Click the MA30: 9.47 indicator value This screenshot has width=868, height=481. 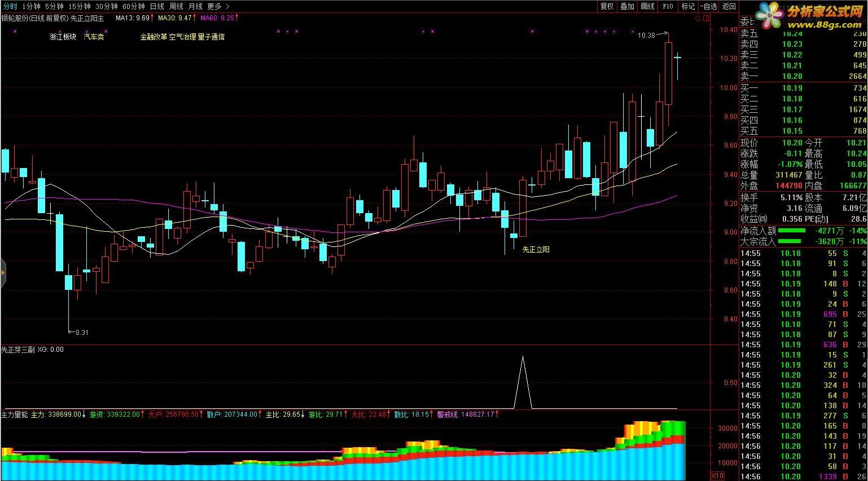tap(176, 18)
